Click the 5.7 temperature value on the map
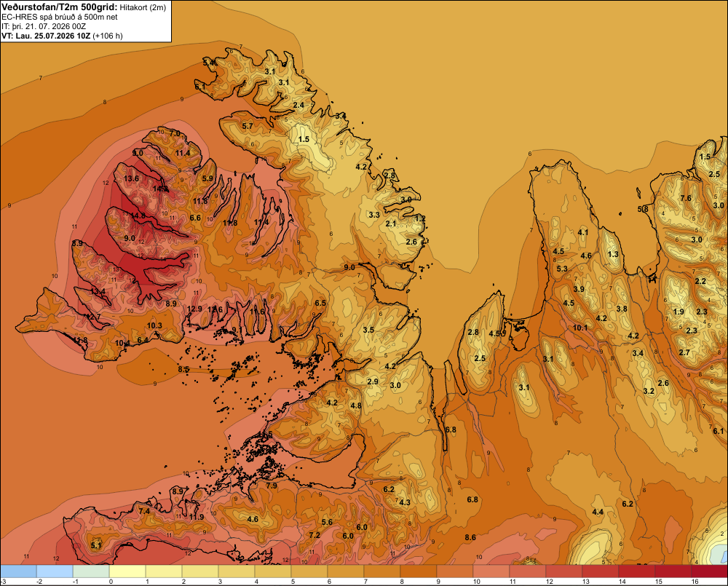728x586 pixels. (x=248, y=126)
